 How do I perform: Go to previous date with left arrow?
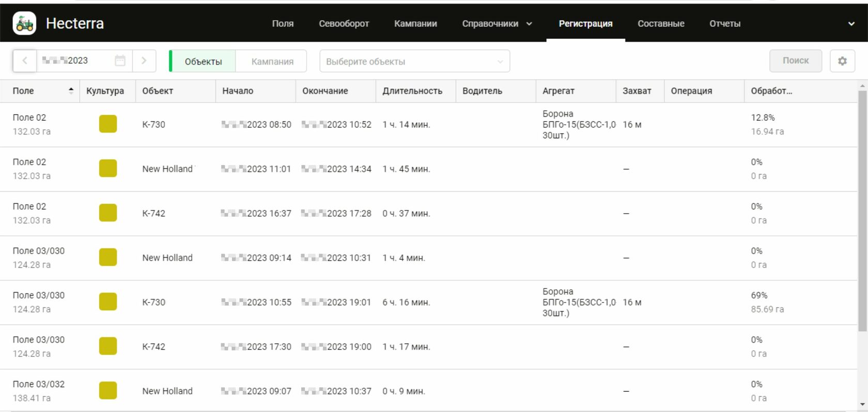click(24, 61)
